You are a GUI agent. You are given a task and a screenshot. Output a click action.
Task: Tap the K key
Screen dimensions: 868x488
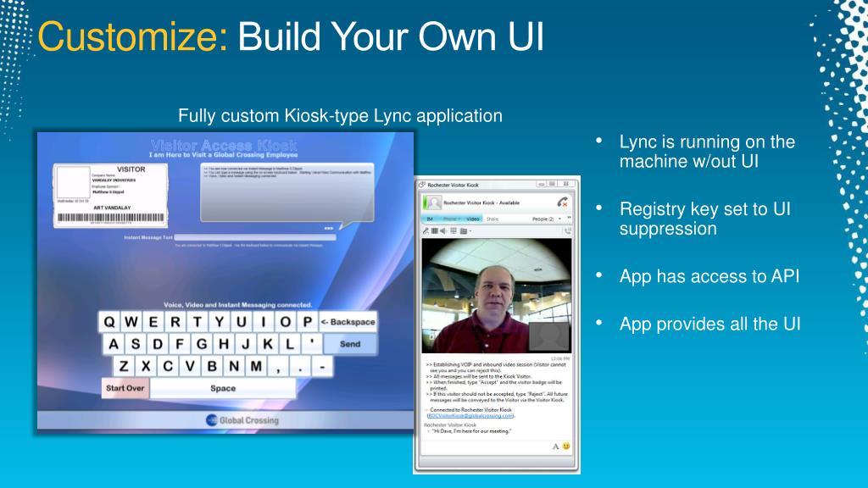click(x=267, y=344)
